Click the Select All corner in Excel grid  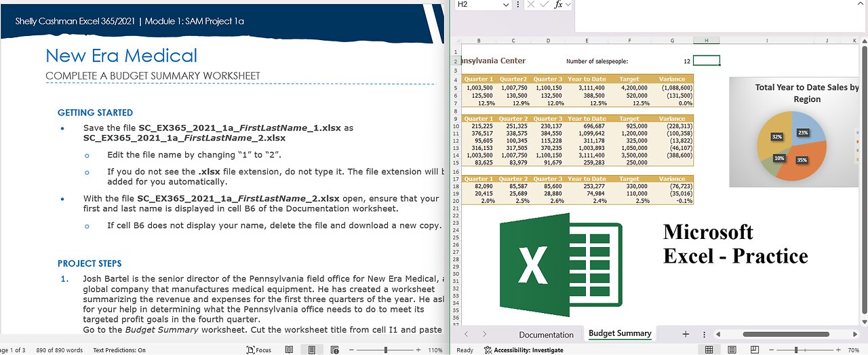(458, 41)
